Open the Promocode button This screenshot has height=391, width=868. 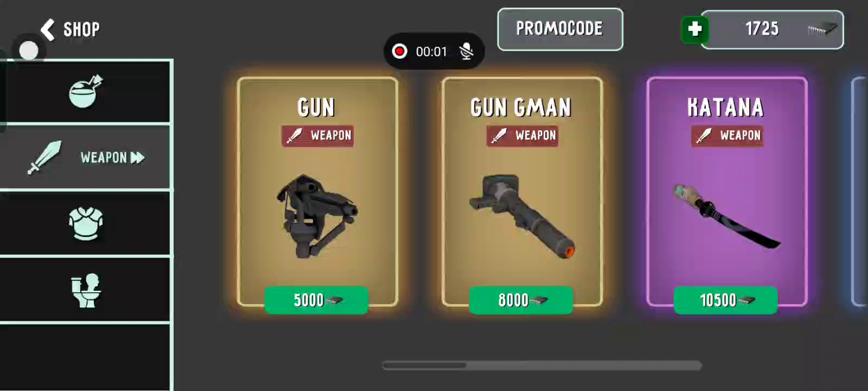[560, 29]
